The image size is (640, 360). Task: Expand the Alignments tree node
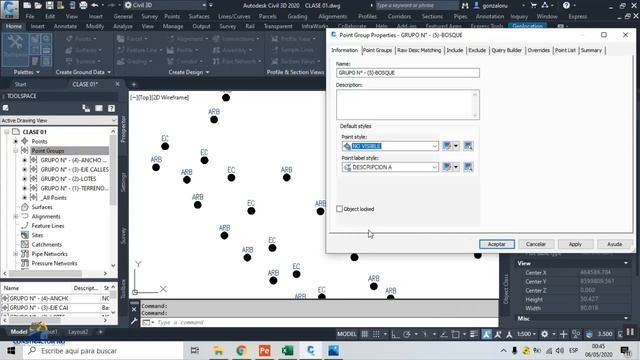pos(16,216)
